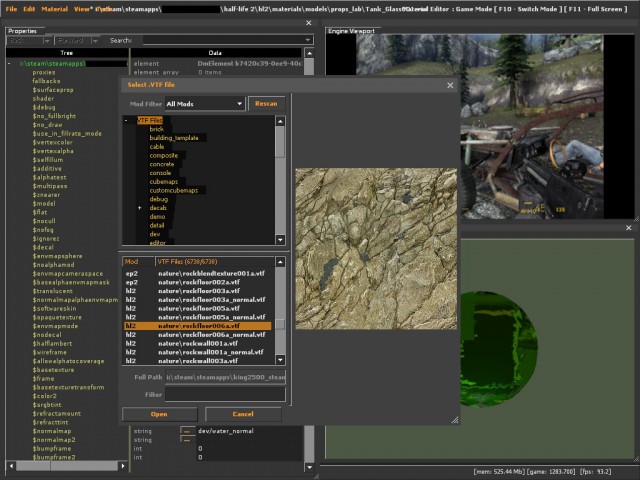
Task: Select $basetexture in Properties tree
Action: coord(53,370)
